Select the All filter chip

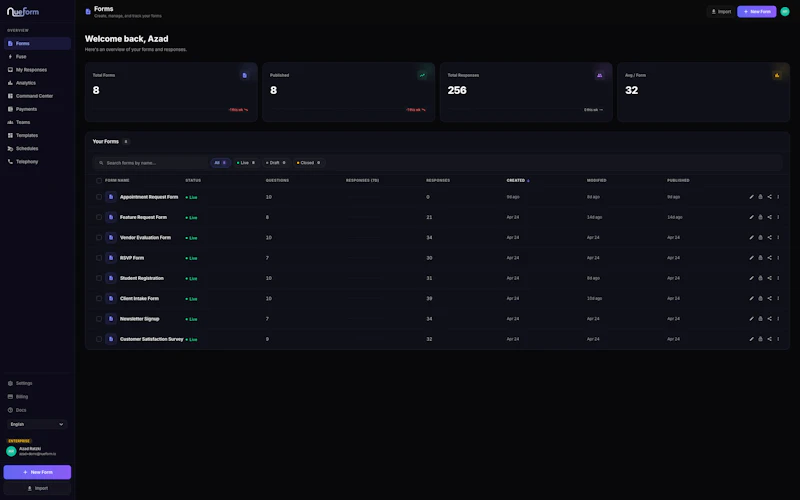[x=220, y=163]
